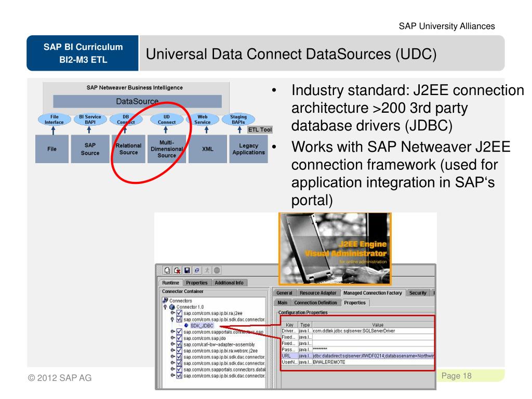Screen dimensions: 532x399
Task: Switch to the Runtime tab
Action: coord(170,283)
